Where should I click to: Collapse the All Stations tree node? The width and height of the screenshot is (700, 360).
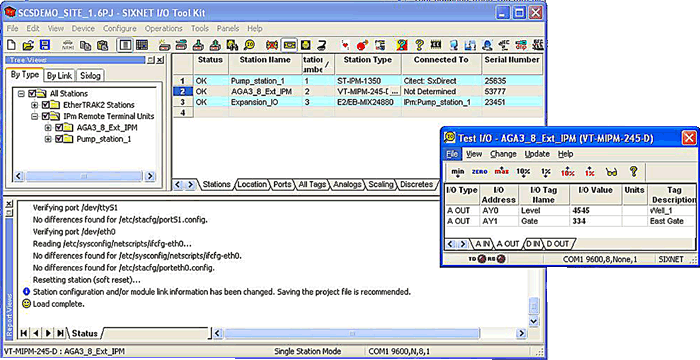click(21, 94)
